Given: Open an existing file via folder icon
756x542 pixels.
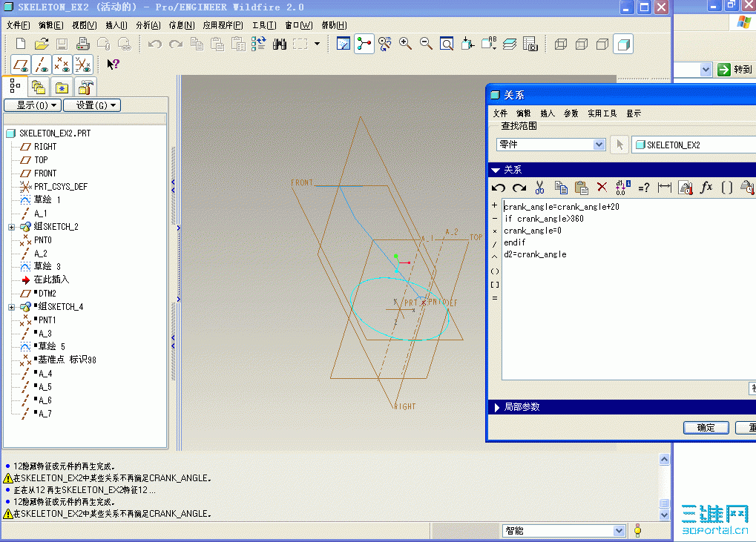Looking at the screenshot, I should (x=42, y=44).
